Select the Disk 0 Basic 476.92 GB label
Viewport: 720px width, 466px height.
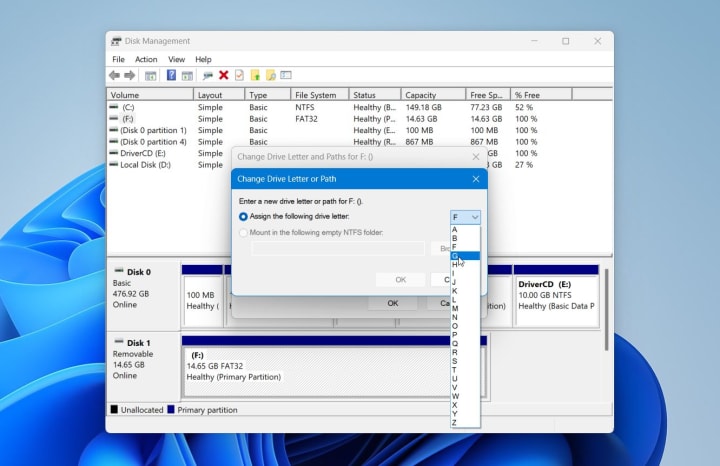click(143, 294)
